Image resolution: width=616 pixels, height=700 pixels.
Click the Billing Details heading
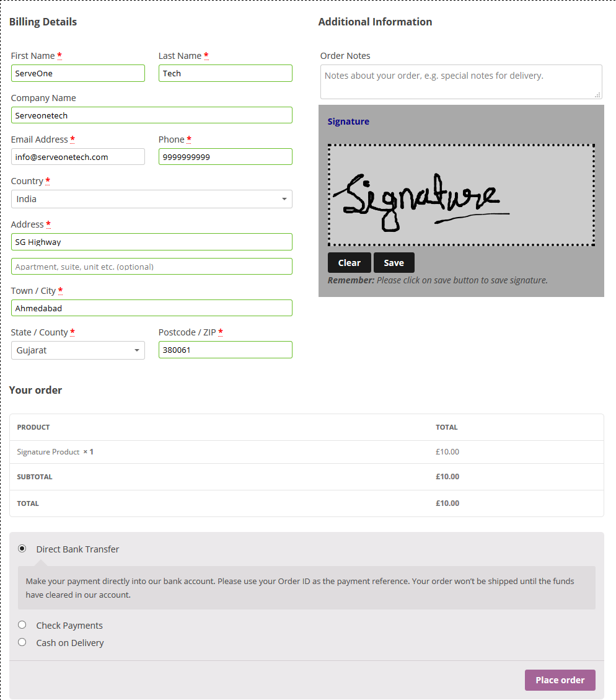point(43,22)
